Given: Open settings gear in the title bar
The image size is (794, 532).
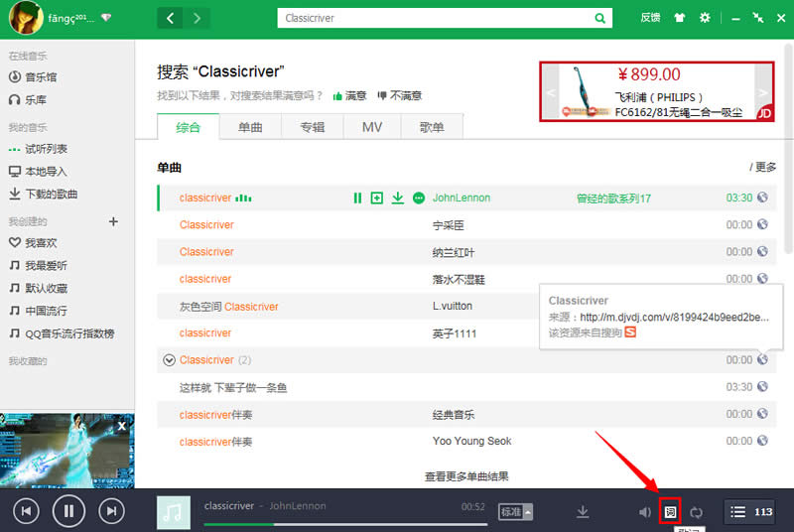Looking at the screenshot, I should click(x=705, y=18).
